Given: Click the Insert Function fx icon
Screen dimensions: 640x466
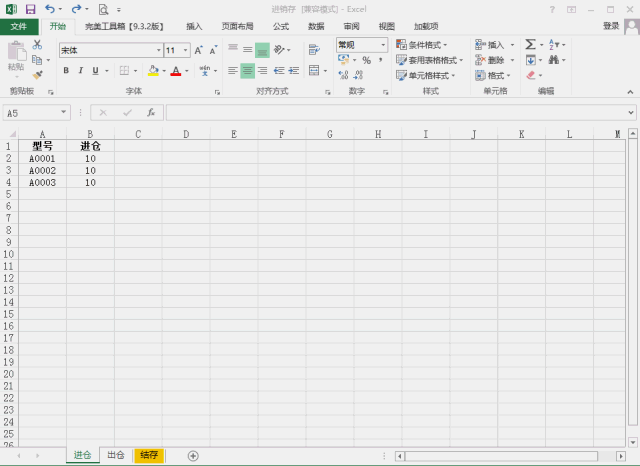Looking at the screenshot, I should (151, 113).
